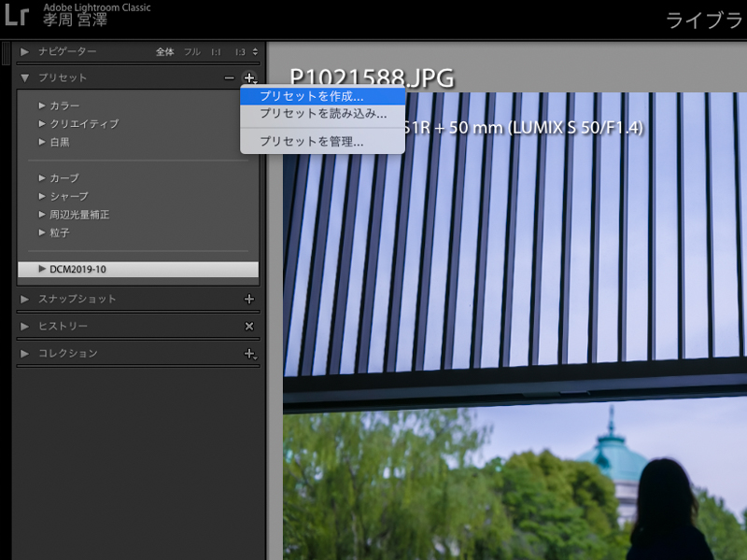Expand the シャープ preset group
The height and width of the screenshot is (560, 747).
42,196
